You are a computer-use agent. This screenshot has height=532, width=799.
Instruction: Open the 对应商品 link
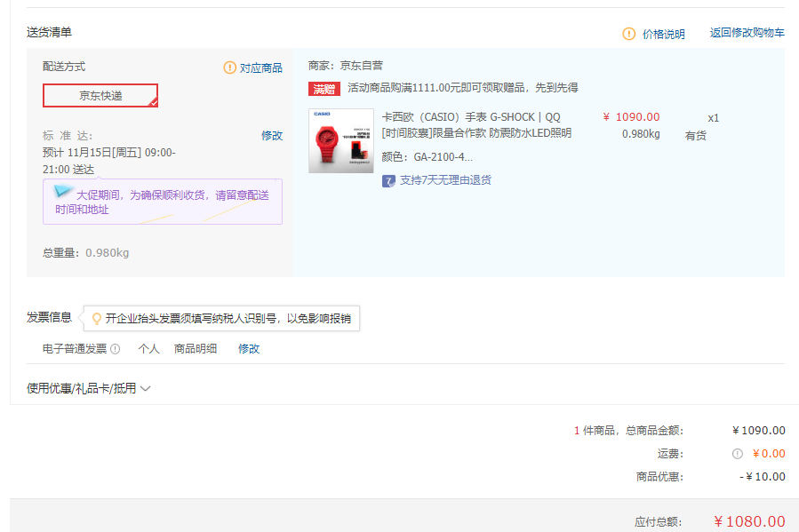click(261, 67)
